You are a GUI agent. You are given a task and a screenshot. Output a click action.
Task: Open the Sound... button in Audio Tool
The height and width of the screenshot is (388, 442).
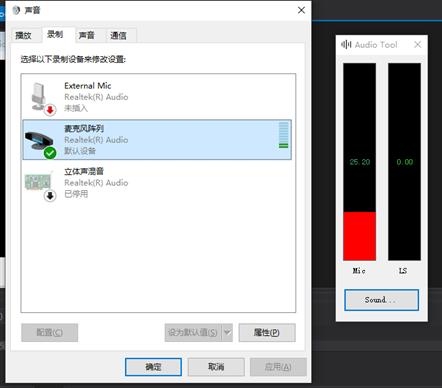point(381,300)
